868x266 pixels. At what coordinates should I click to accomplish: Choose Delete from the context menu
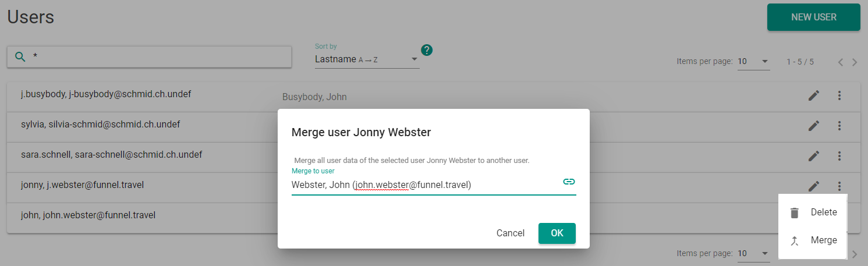tap(813, 212)
